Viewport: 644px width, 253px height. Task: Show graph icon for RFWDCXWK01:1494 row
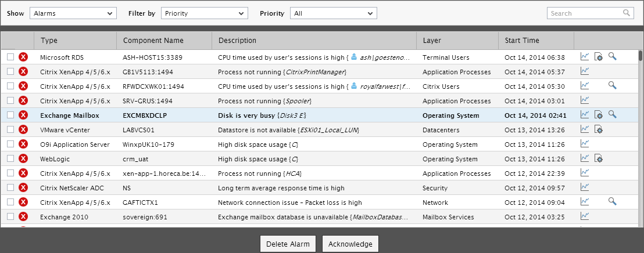[x=585, y=86]
